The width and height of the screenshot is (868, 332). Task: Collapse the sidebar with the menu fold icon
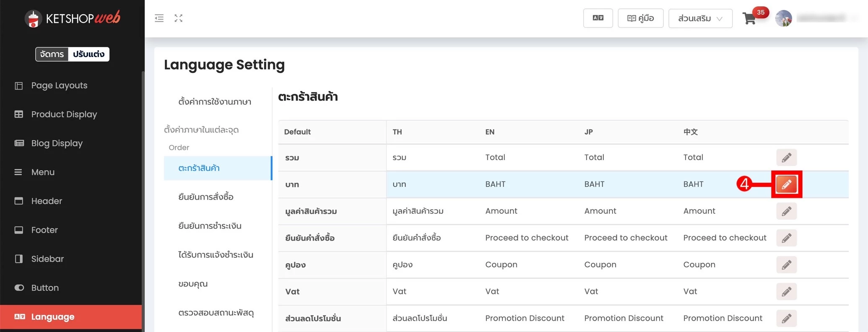(159, 18)
